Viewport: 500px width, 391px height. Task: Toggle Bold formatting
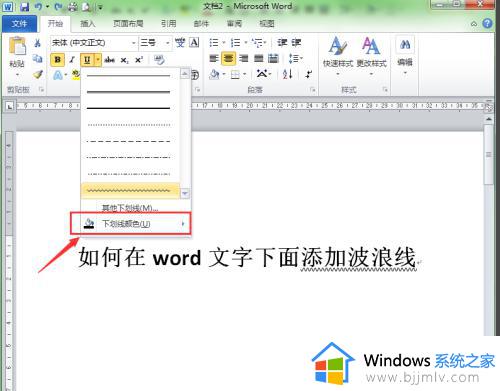click(x=57, y=60)
